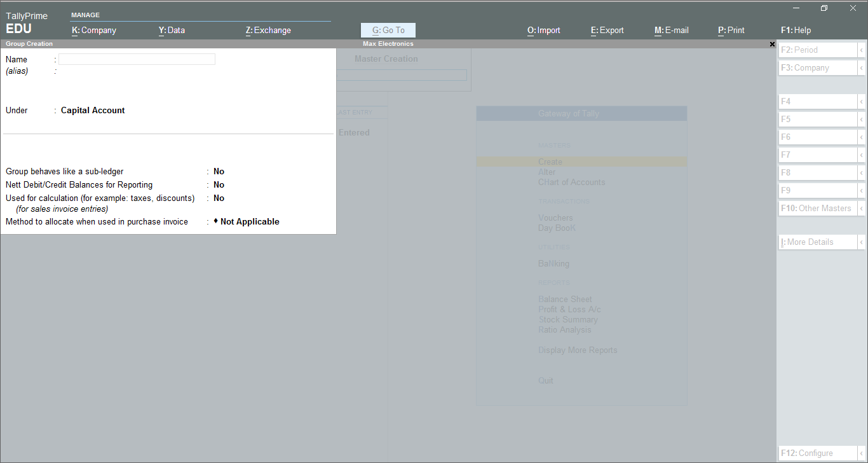Minimize the TallyPrime window
Screen dimensions: 868x463
[x=796, y=8]
